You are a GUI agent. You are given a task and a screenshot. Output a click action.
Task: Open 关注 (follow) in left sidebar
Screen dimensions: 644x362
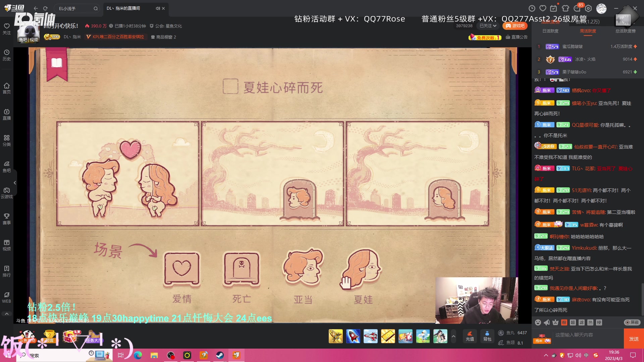[x=7, y=29]
